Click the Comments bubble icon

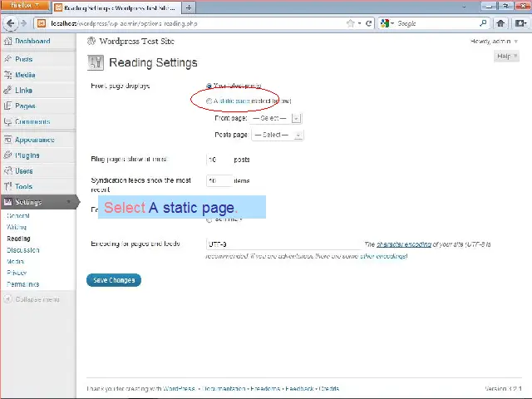pyautogui.click(x=7, y=121)
